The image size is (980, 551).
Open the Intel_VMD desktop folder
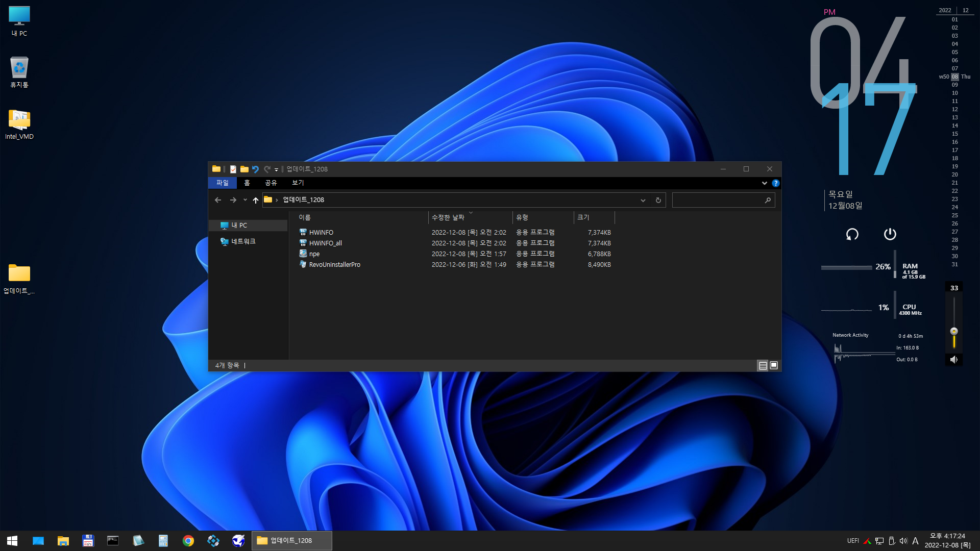[19, 124]
